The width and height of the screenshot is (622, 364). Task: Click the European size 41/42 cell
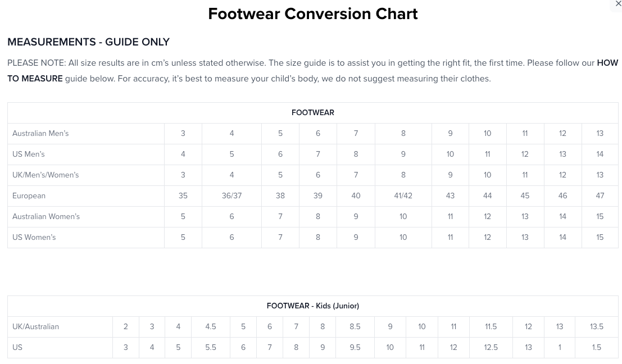click(403, 196)
